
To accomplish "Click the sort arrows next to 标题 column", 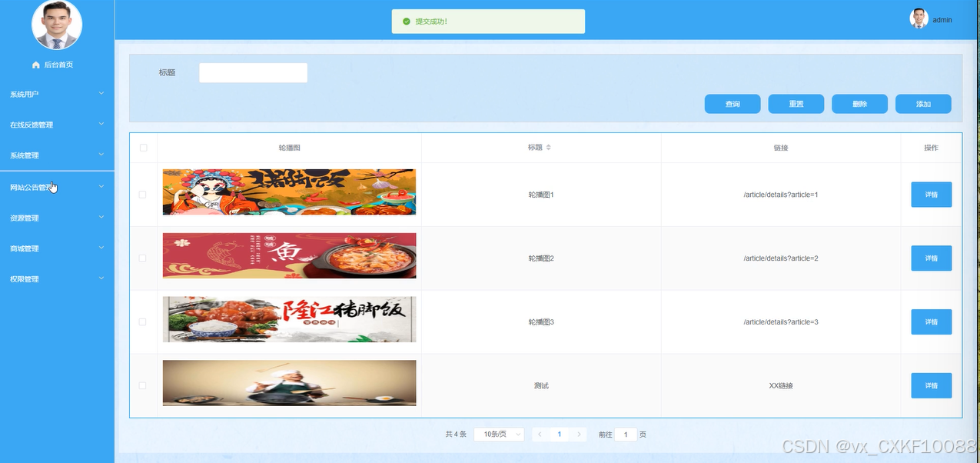I will [549, 148].
